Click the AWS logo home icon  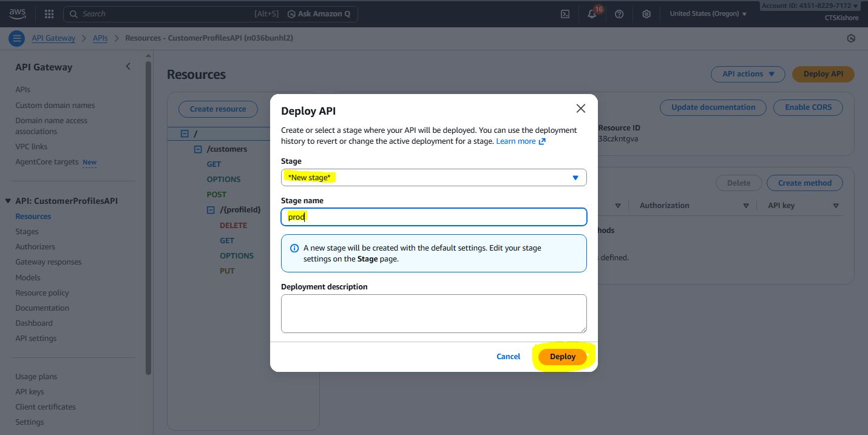pos(18,13)
